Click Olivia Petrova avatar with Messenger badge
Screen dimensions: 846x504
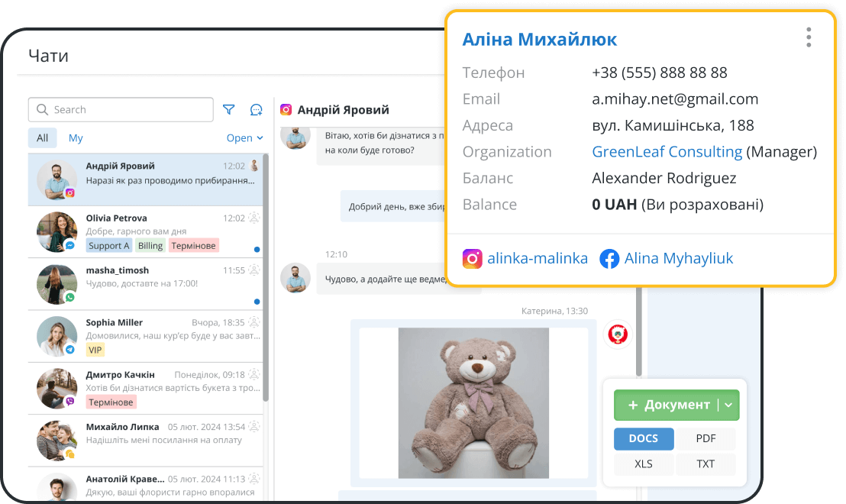57,231
